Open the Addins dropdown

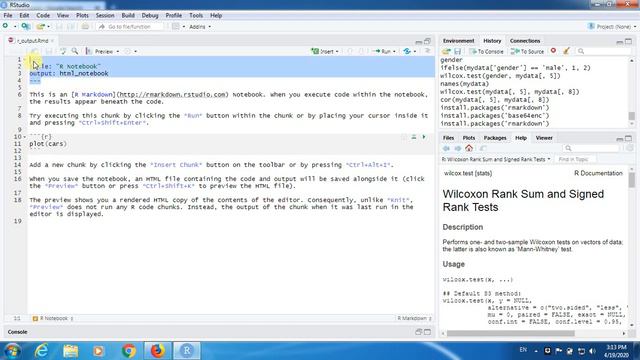pyautogui.click(x=200, y=27)
